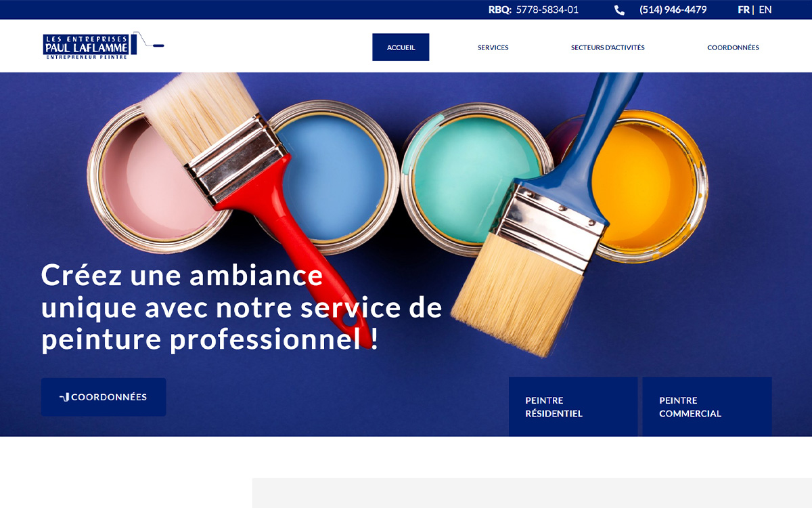Click the RBQ license number 5778-5834-01
Image resolution: width=812 pixels, height=508 pixels.
pos(547,9)
